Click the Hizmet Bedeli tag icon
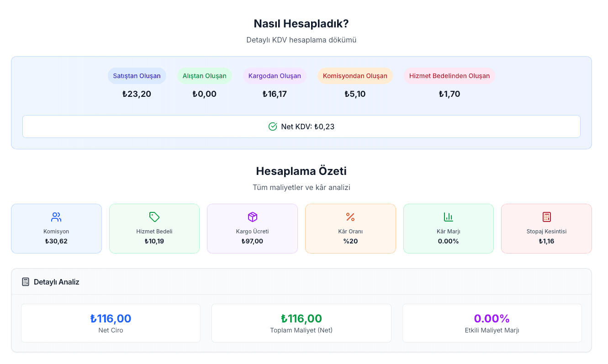The image size is (608, 364). (x=154, y=217)
